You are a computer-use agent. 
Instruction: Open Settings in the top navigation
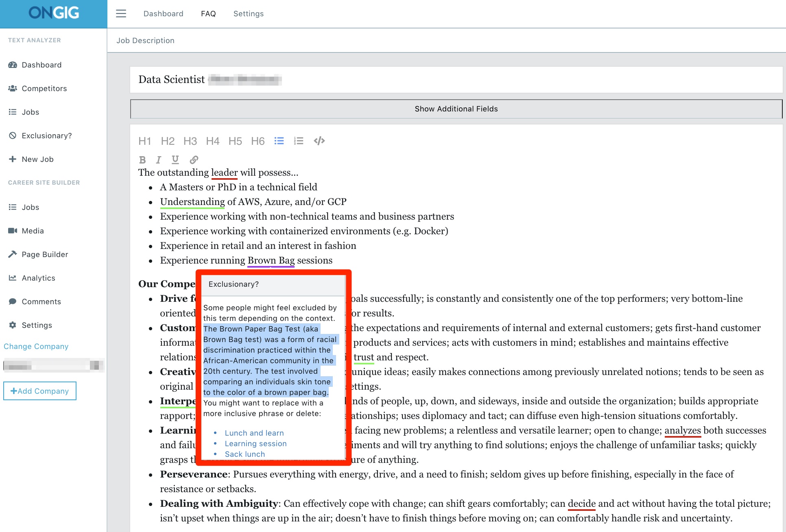coord(248,13)
